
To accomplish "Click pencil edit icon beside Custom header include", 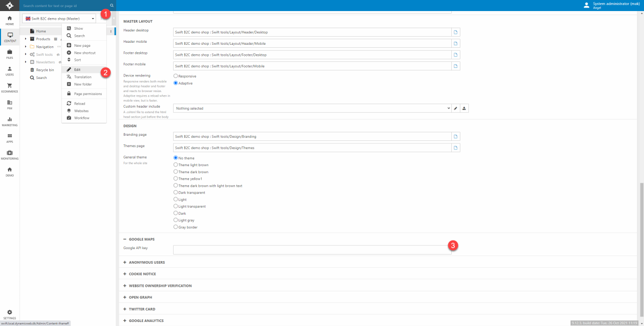I will pos(456,108).
